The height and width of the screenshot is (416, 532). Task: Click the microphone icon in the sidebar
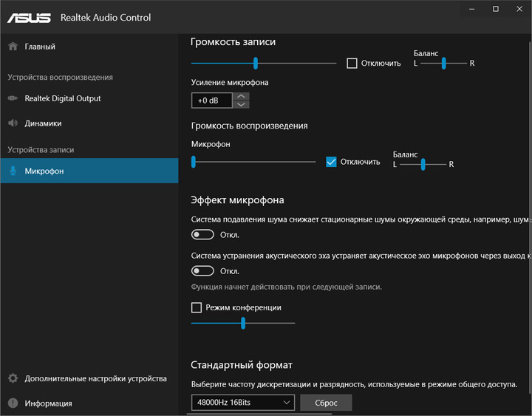click(x=13, y=171)
